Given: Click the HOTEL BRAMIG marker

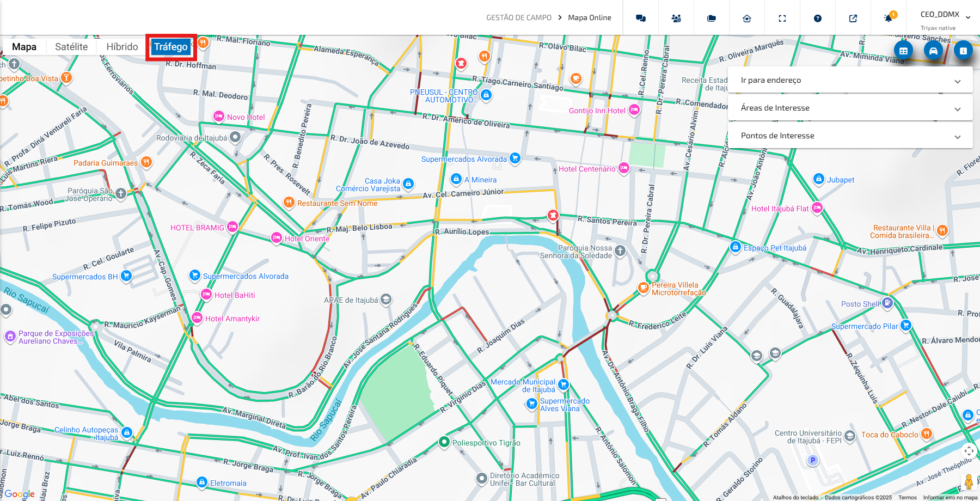Looking at the screenshot, I should (232, 227).
